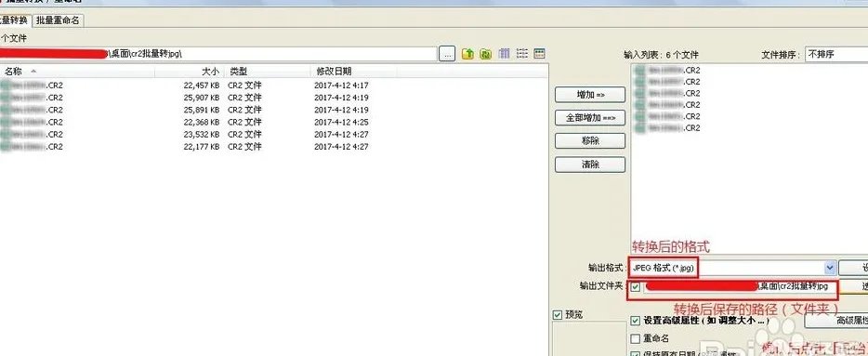Sort by the 名称 column header
The image size is (868, 356).
(x=77, y=72)
